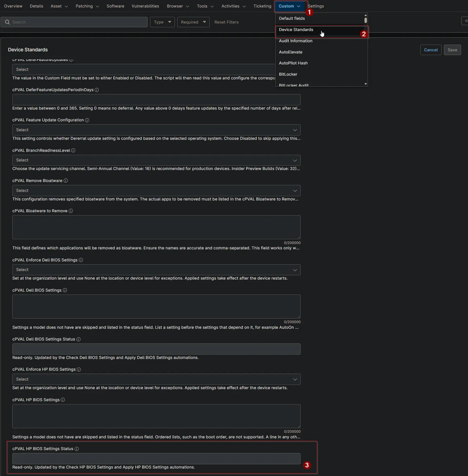
Task: Open the cPVAL DeferFeatureUpdates select box
Action: [x=144, y=69]
